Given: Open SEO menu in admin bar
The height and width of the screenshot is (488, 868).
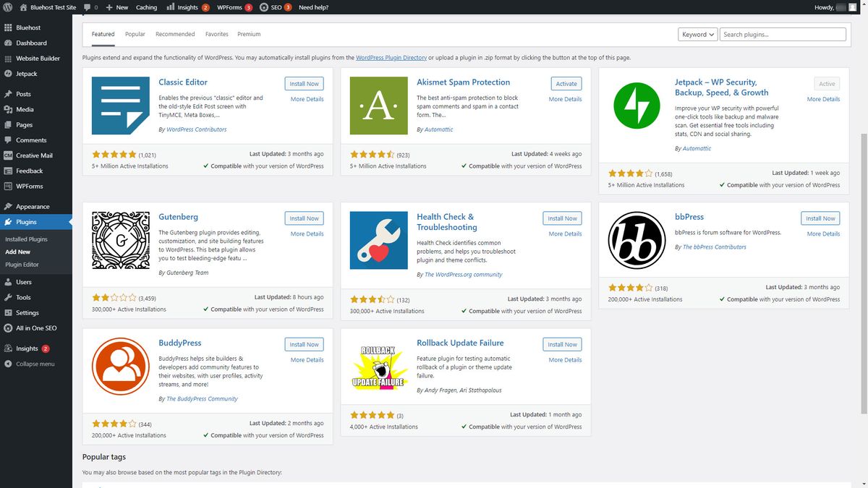Looking at the screenshot, I should 276,7.
